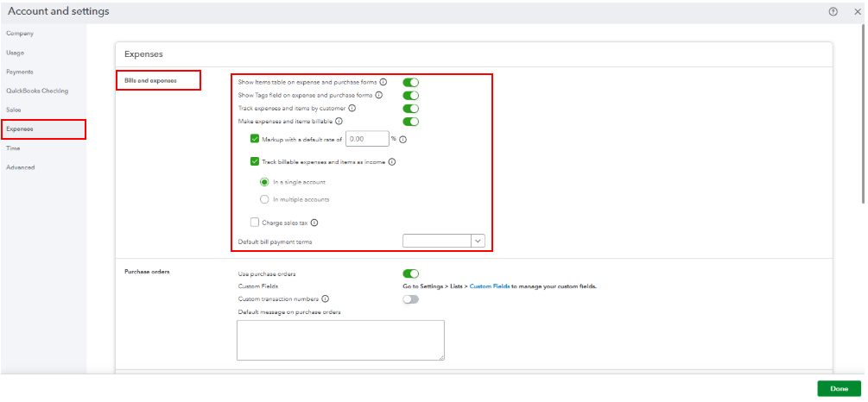The height and width of the screenshot is (402, 868).
Task: Toggle Make expenses and items billable
Action: click(411, 122)
